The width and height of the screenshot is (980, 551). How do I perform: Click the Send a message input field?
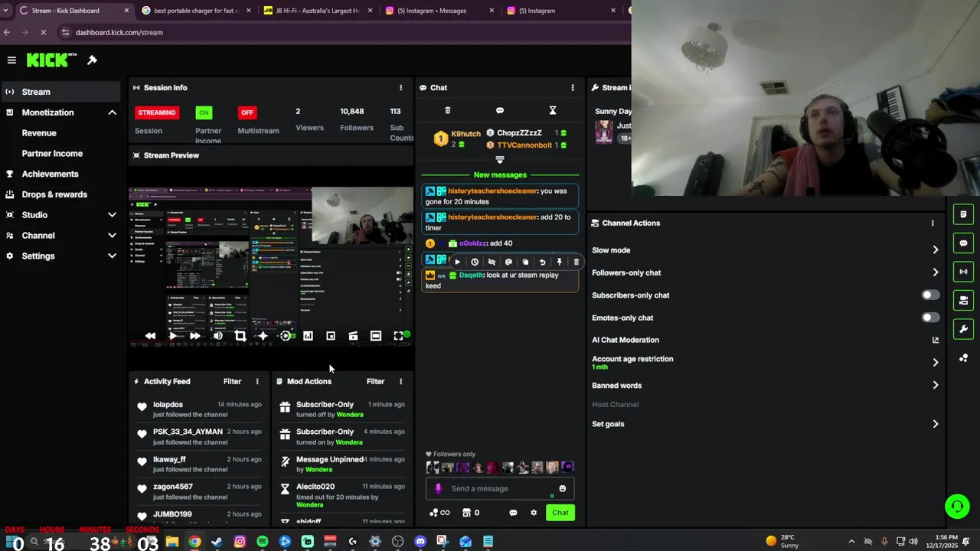(500, 488)
